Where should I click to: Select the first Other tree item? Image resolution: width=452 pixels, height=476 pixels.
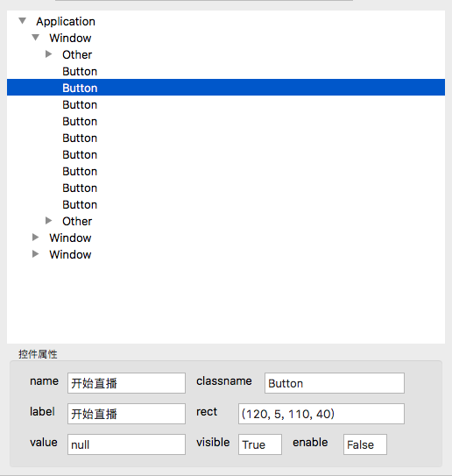(77, 54)
